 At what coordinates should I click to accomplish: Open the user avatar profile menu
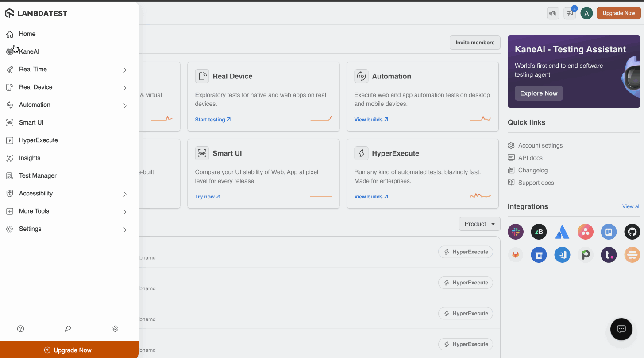click(586, 13)
